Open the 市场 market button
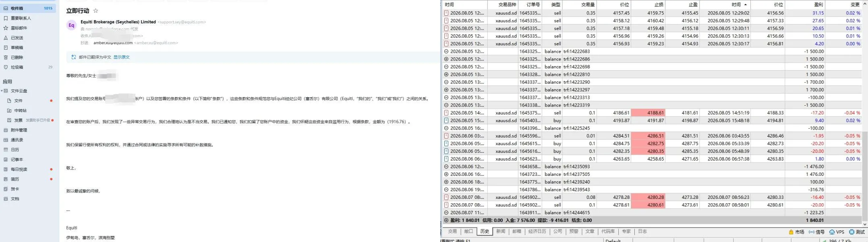This screenshot has width=868, height=242. [796, 232]
